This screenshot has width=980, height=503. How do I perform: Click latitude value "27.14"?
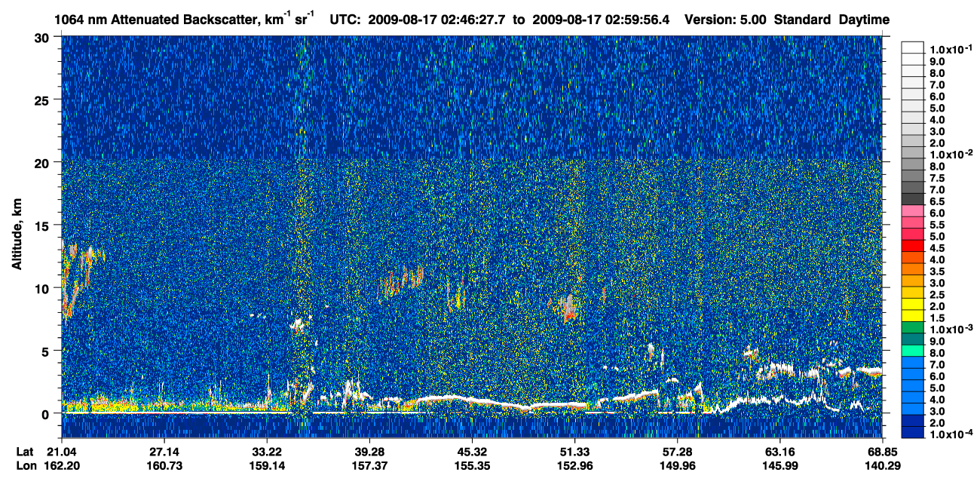tap(164, 452)
